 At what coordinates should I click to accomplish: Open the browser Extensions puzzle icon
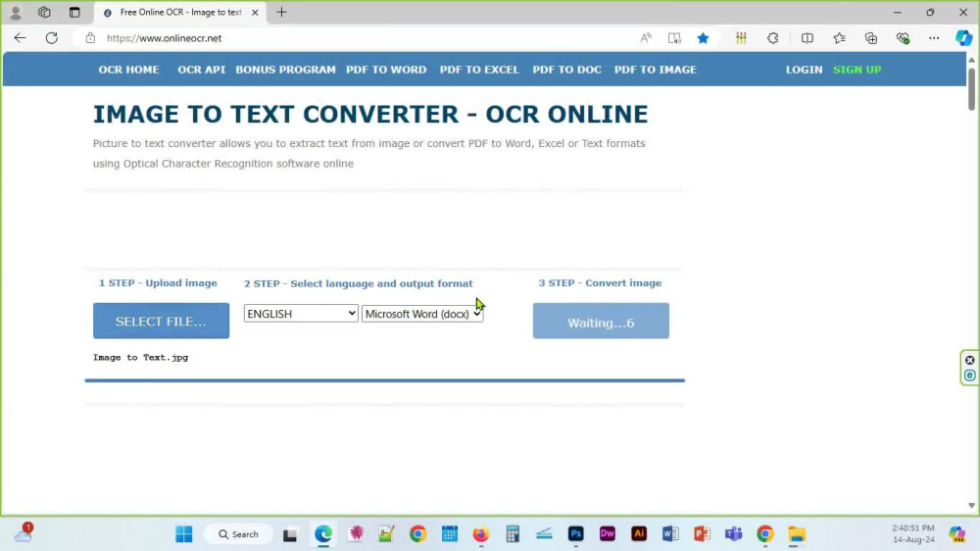click(773, 38)
